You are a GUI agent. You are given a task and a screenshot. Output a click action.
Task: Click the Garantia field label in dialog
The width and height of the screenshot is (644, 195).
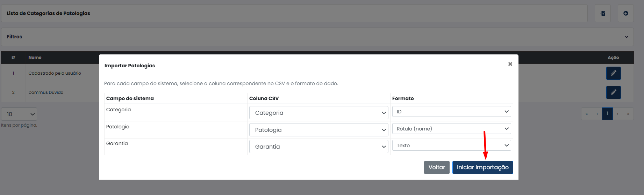click(x=117, y=143)
